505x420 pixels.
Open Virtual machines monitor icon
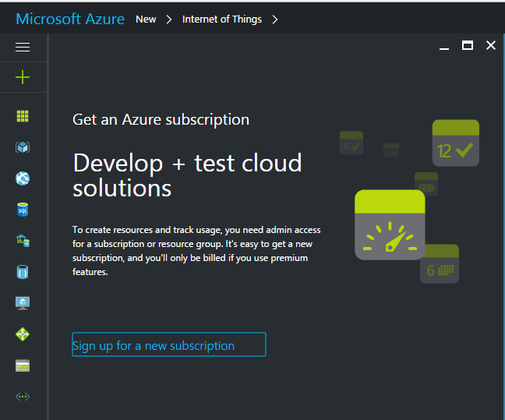coord(23,303)
